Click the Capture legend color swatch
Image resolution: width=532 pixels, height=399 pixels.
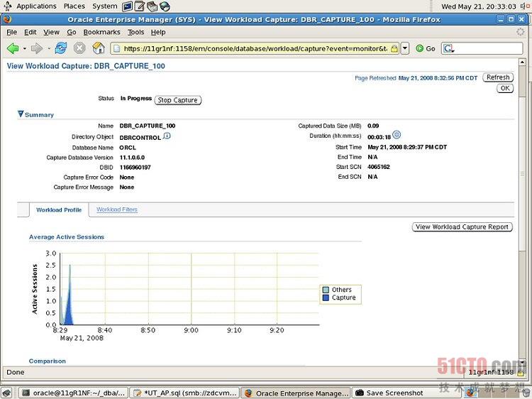click(326, 298)
